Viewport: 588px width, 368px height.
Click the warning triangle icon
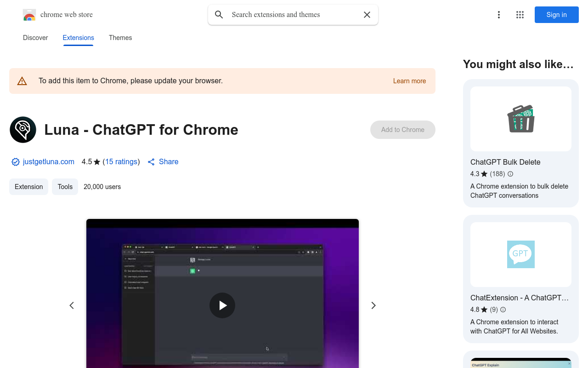tap(22, 81)
